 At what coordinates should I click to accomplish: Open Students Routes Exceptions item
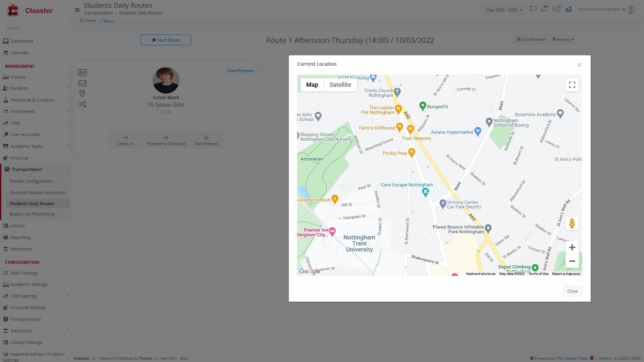click(38, 192)
